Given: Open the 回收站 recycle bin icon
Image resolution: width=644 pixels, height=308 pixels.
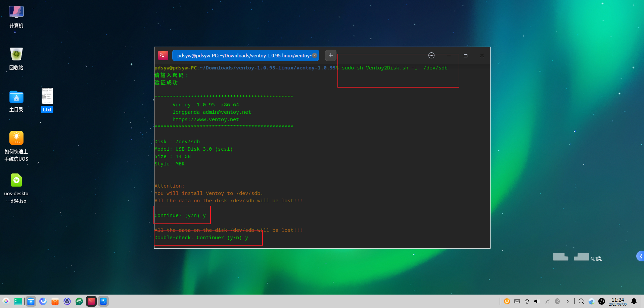Looking at the screenshot, I should tap(16, 59).
